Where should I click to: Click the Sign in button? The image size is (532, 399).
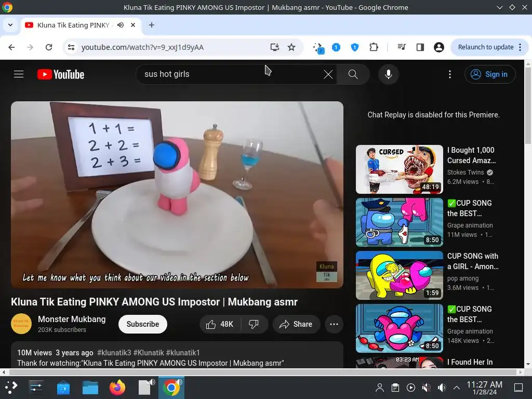click(490, 74)
